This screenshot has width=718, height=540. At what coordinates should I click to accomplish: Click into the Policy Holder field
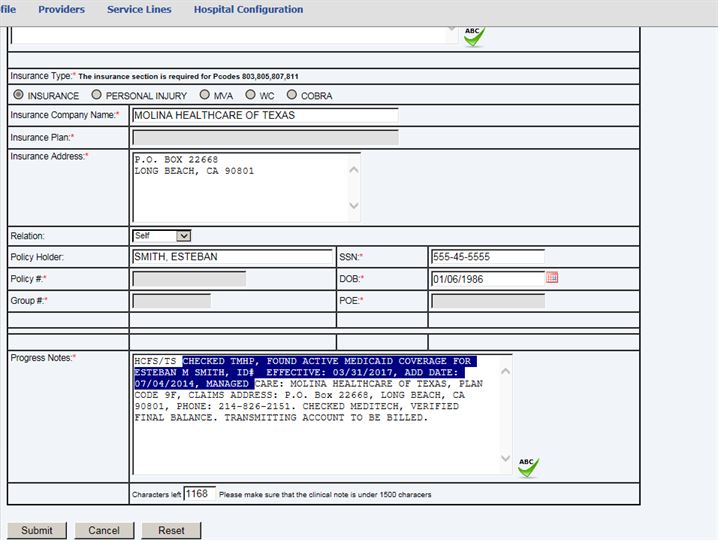click(x=232, y=257)
